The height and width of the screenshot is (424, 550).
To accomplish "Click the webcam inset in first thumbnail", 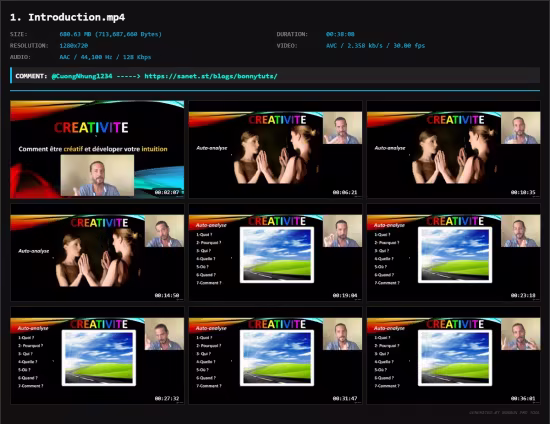I will (97, 175).
